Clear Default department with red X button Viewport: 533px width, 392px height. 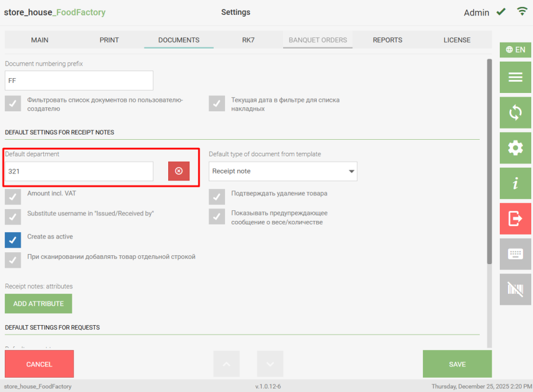[179, 171]
